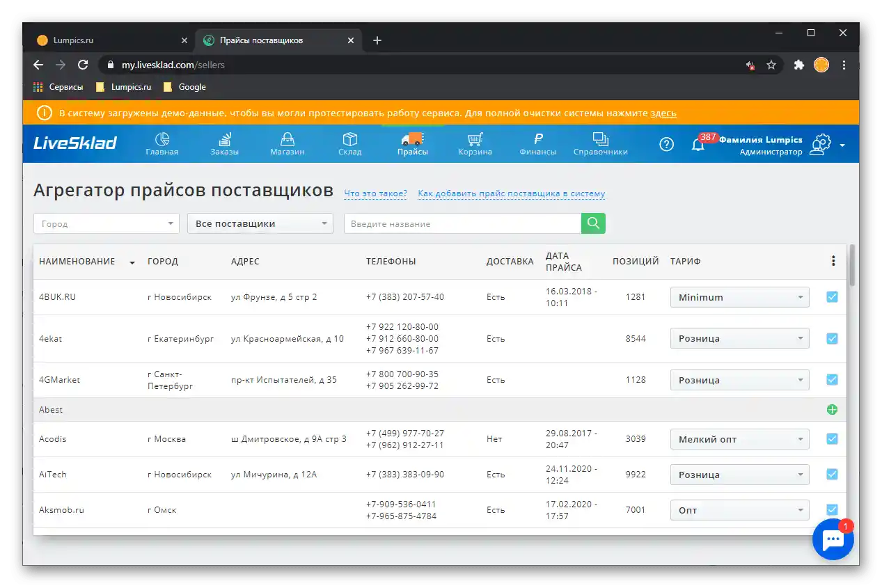Click the green search magnifier button

593,223
